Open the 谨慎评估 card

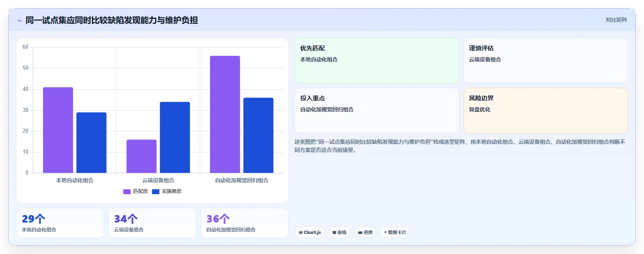coord(546,61)
